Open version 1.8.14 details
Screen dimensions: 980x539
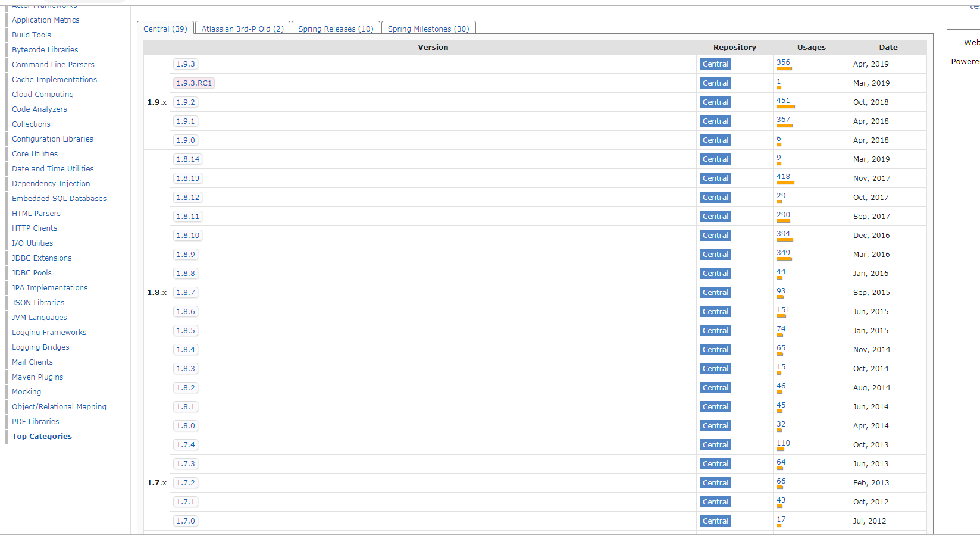pyautogui.click(x=187, y=159)
